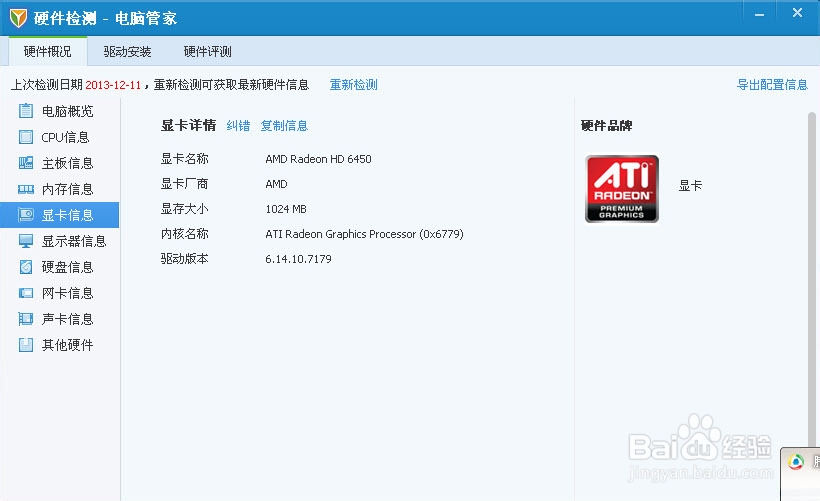The image size is (820, 501).
Task: Switch to the 硬件概况 tab
Action: pos(48,51)
